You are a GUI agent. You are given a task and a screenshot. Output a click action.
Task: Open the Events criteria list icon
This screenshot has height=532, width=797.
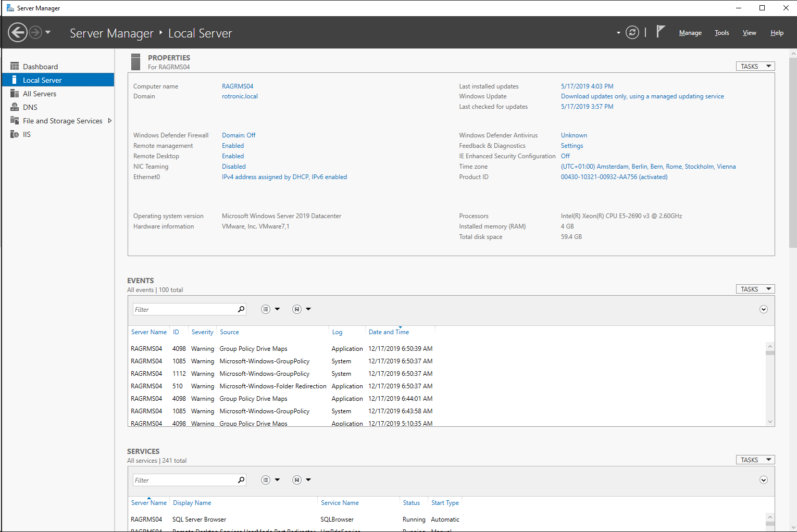coord(266,309)
